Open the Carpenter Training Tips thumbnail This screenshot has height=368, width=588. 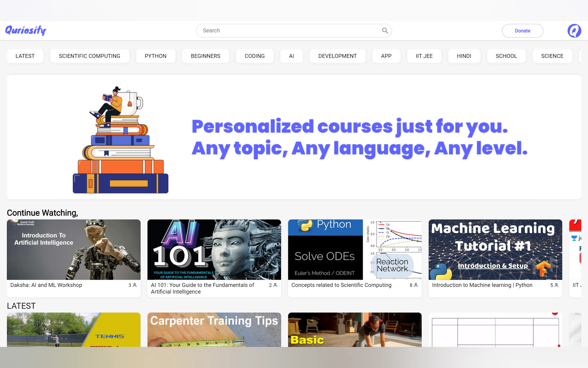coord(214,330)
